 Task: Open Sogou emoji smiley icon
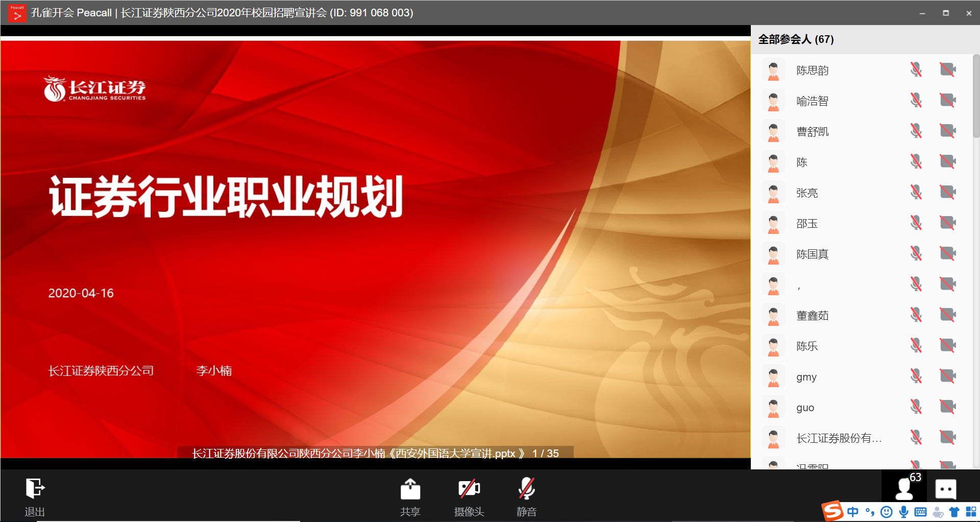click(x=887, y=512)
